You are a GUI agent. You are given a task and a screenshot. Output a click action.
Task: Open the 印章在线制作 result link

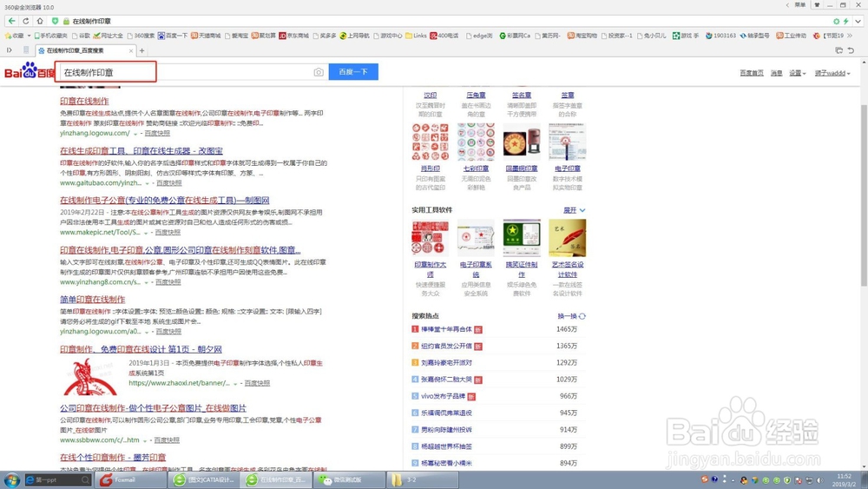84,102
